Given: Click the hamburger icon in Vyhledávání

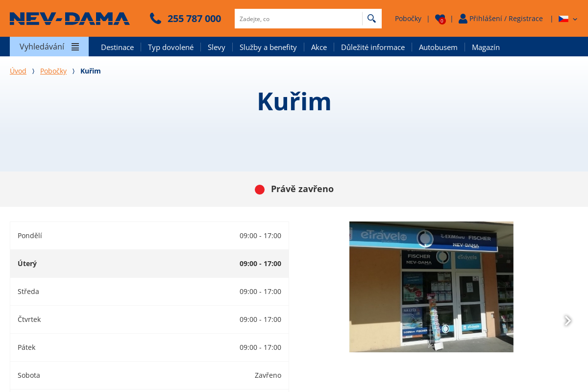Looking at the screenshot, I should point(75,47).
